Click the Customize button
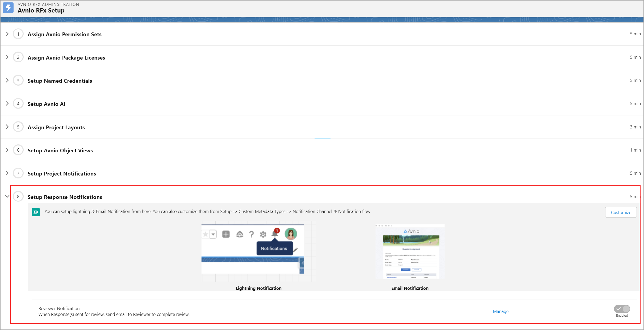 pyautogui.click(x=621, y=212)
